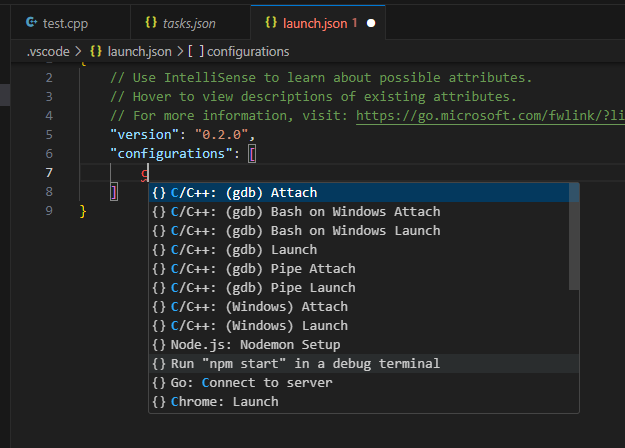Click snippet icon beside (gdb) Pipe Attach
The height and width of the screenshot is (448, 625).
pyautogui.click(x=159, y=269)
